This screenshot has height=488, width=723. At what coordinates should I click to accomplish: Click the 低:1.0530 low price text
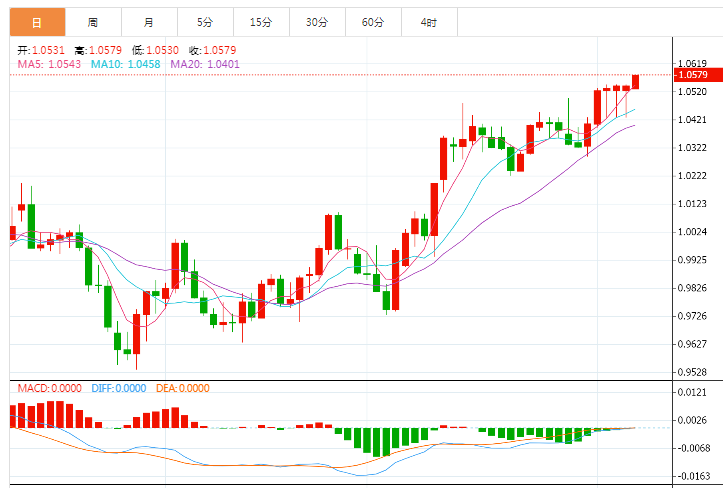click(x=155, y=50)
